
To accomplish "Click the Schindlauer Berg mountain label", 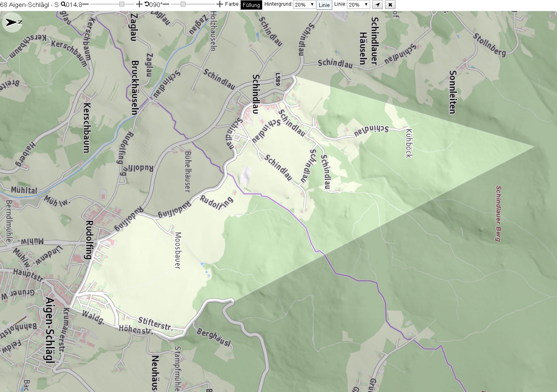I will [498, 214].
